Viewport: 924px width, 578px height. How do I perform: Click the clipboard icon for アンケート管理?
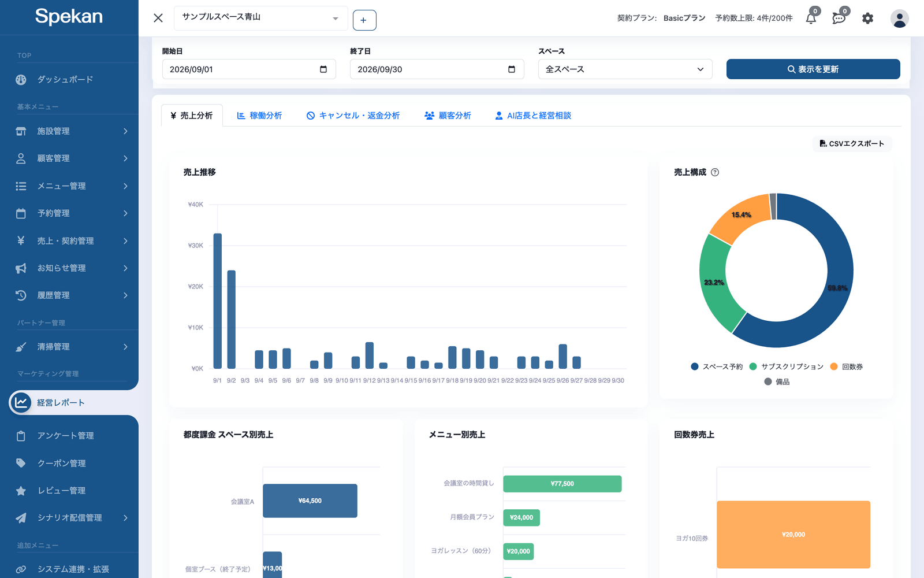[x=21, y=436]
